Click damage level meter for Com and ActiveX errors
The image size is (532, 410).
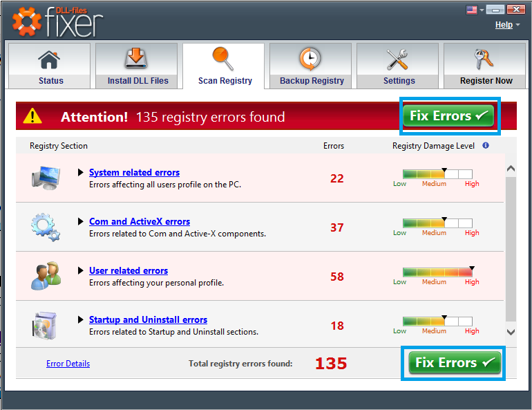coord(437,223)
